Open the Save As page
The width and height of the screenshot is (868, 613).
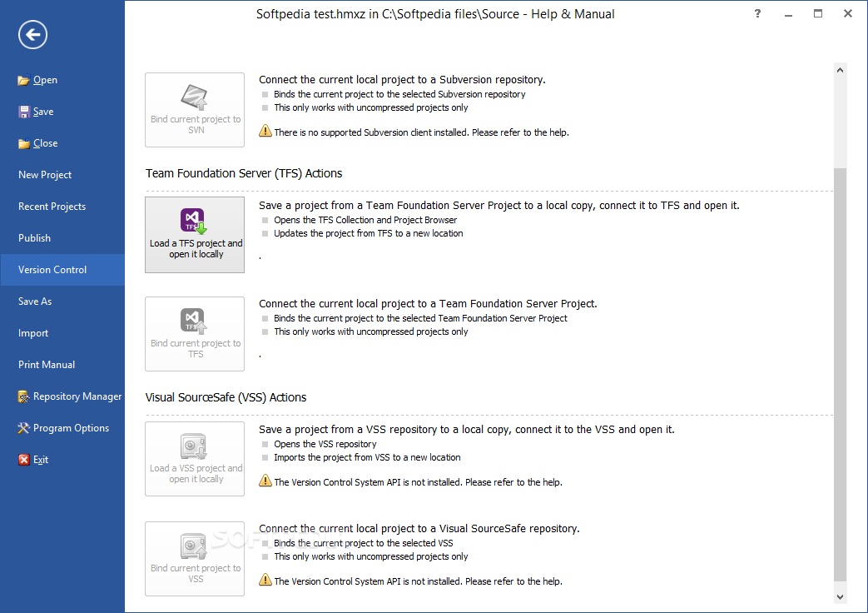point(62,302)
